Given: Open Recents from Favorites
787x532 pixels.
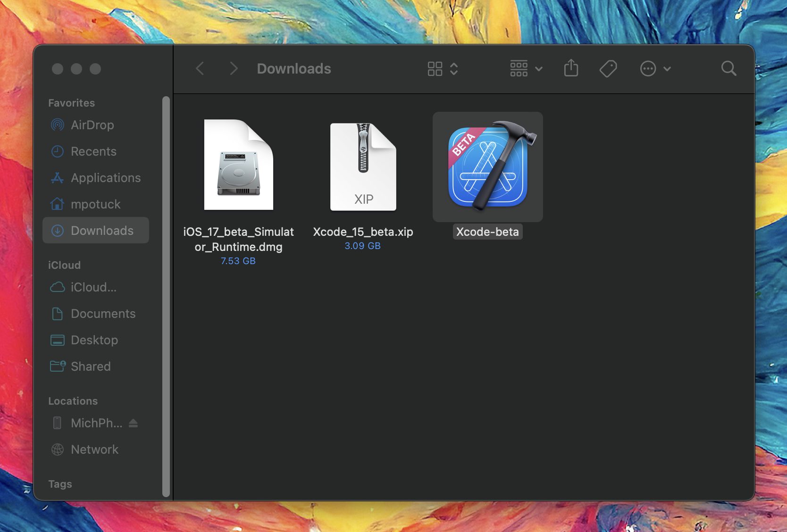Looking at the screenshot, I should pyautogui.click(x=93, y=151).
